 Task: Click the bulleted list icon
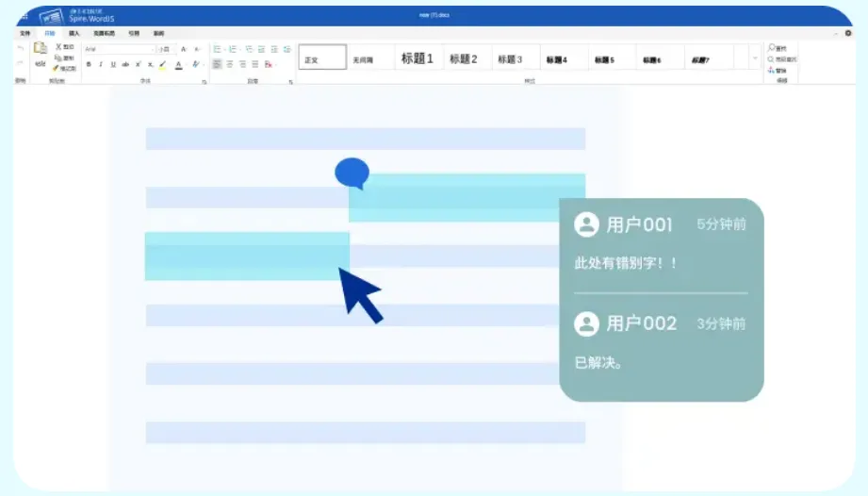pos(218,49)
